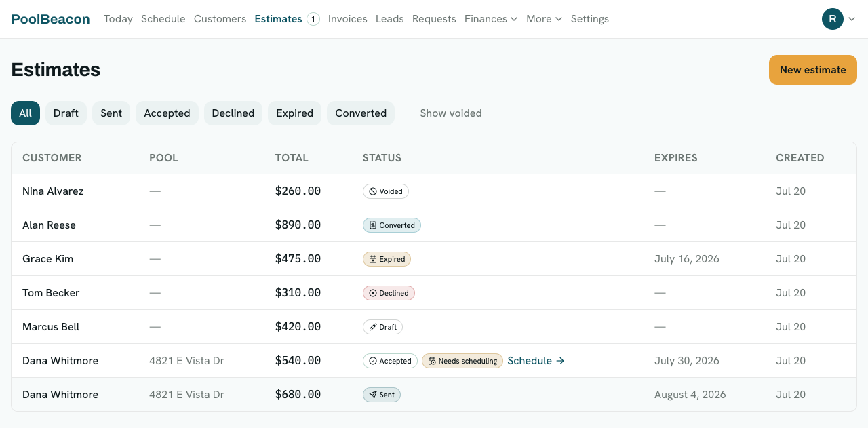Filter estimates by the Accepted chip

167,113
